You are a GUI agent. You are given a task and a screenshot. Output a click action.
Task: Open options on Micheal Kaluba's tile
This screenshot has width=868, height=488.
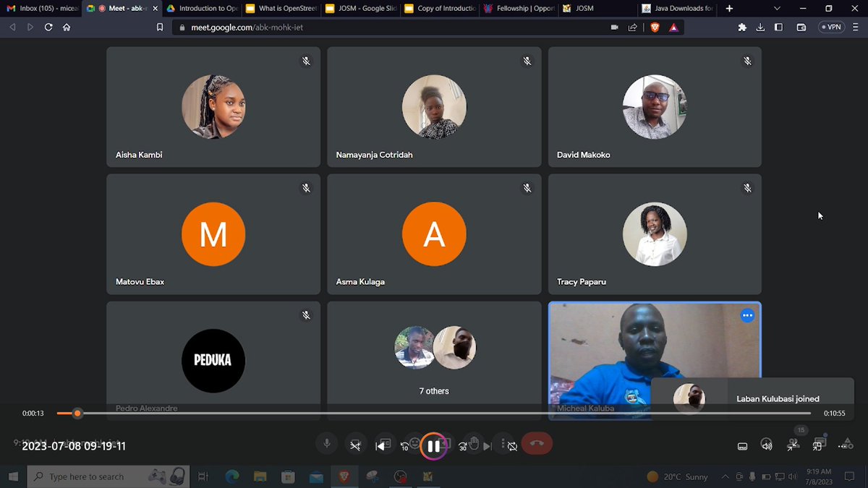[747, 316]
